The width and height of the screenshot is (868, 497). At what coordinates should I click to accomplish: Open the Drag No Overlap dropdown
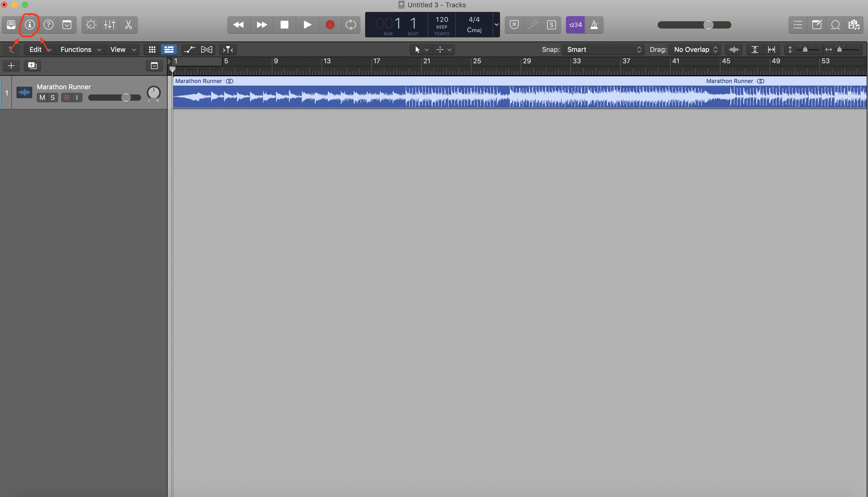point(695,50)
